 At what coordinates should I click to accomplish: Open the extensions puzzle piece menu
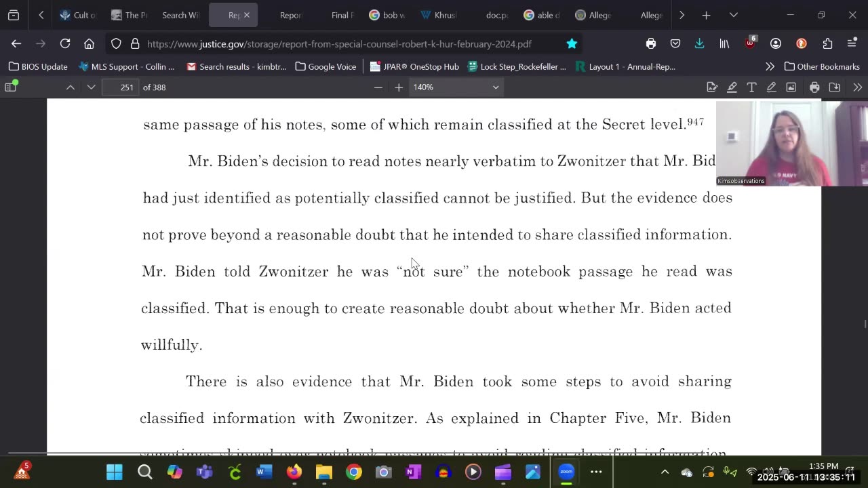(x=827, y=43)
